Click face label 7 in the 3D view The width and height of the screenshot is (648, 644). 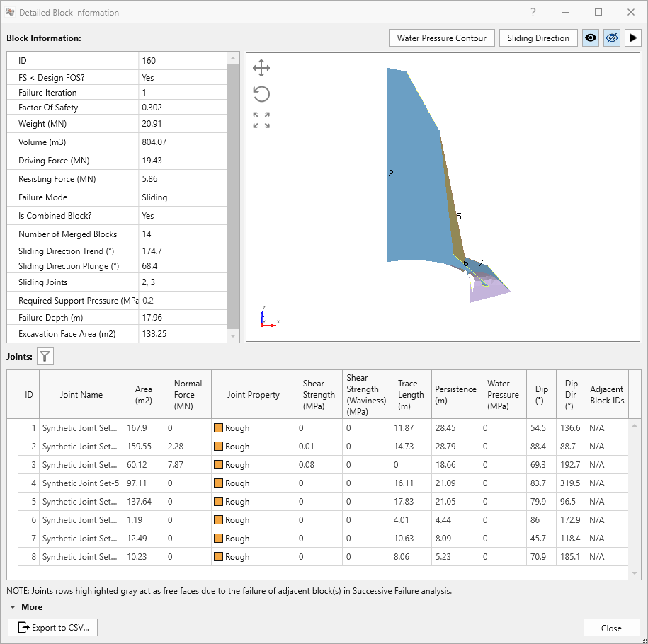[481, 263]
